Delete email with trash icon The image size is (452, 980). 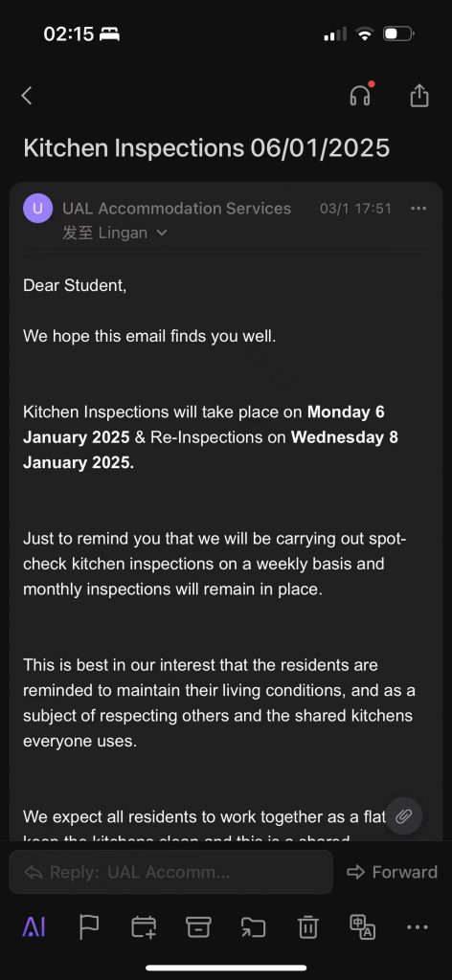pyautogui.click(x=307, y=927)
